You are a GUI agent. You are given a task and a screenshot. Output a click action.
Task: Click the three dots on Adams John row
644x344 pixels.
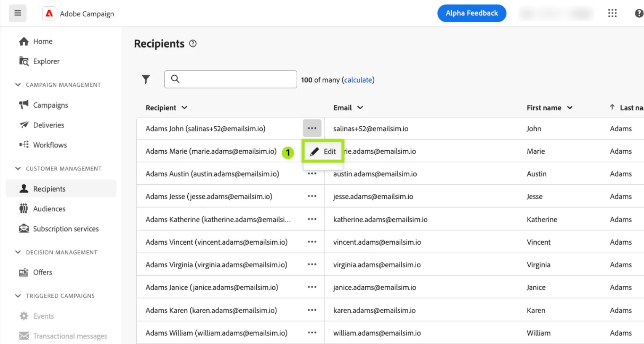(312, 128)
